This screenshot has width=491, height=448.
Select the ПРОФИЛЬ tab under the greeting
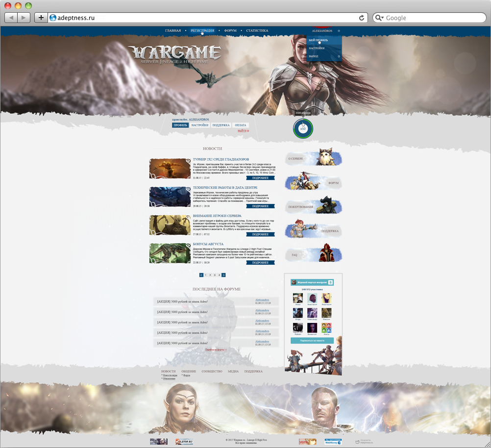pos(180,125)
